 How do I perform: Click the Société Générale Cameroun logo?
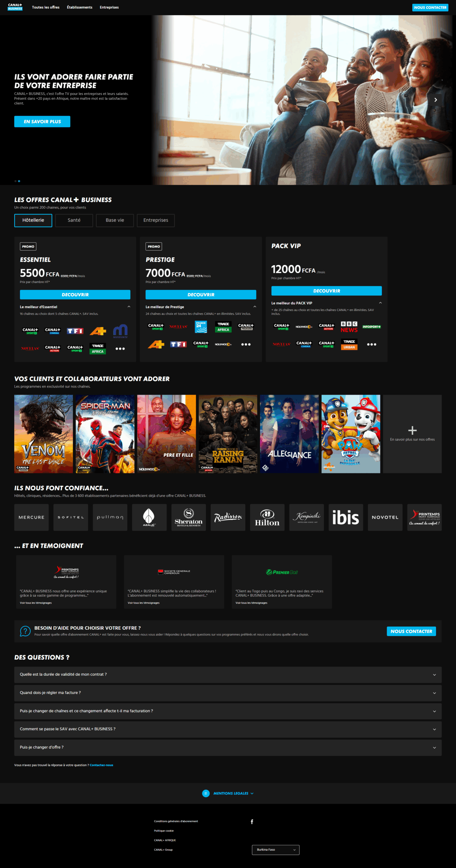click(174, 572)
